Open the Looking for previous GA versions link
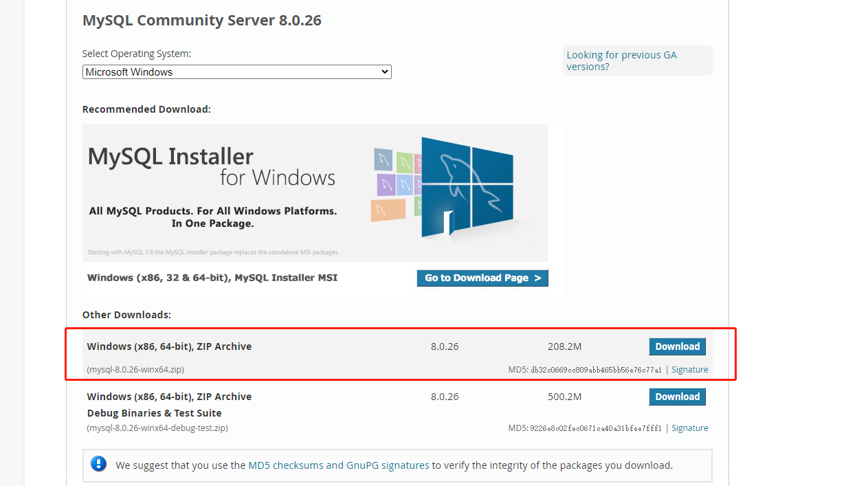868x486 pixels. [x=622, y=60]
